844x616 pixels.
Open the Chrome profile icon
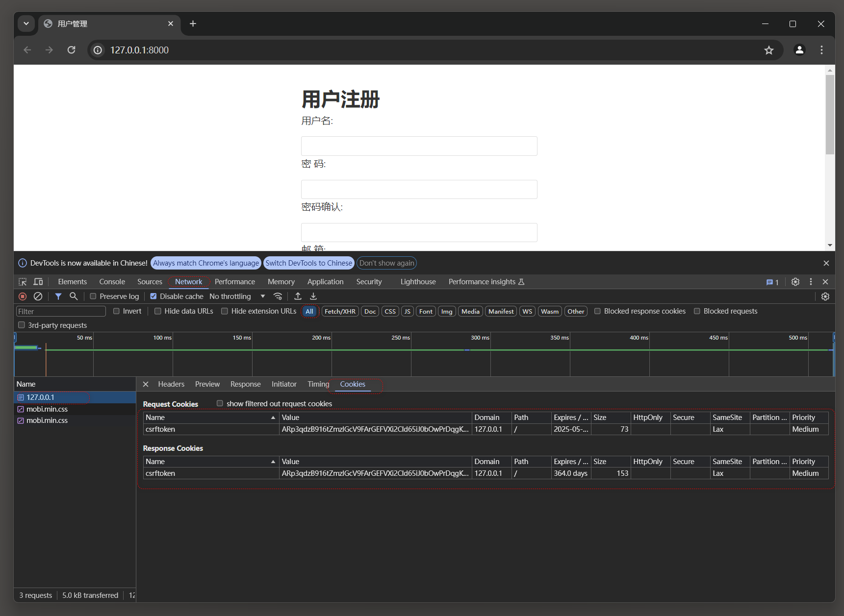799,50
